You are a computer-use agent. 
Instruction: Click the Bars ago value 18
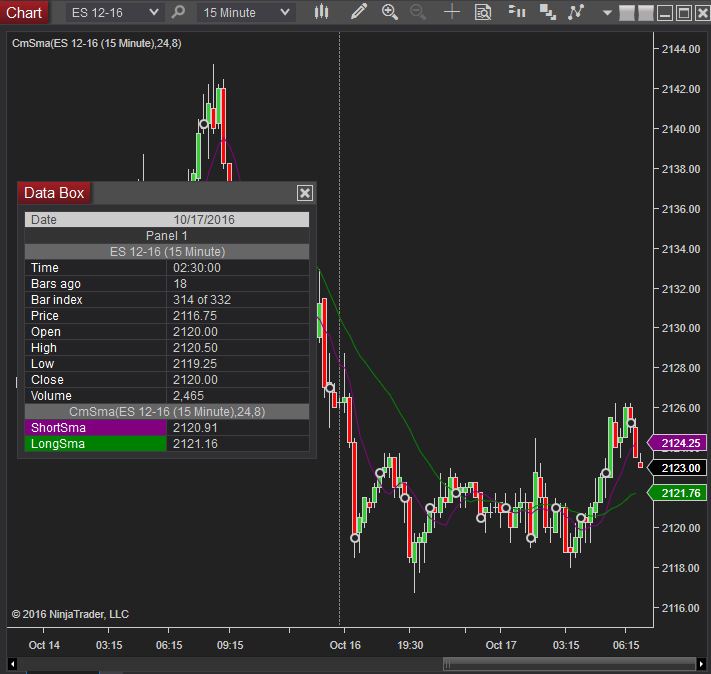pyautogui.click(x=180, y=283)
